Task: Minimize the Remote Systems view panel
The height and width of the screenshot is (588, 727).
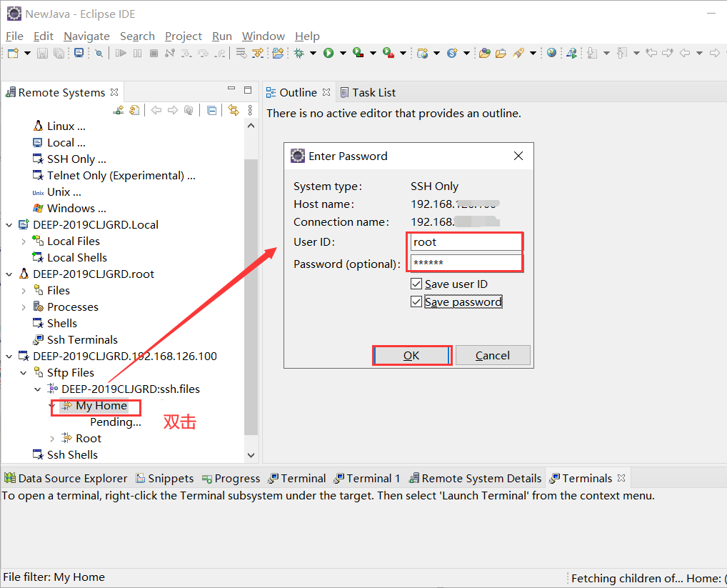Action: [231, 88]
